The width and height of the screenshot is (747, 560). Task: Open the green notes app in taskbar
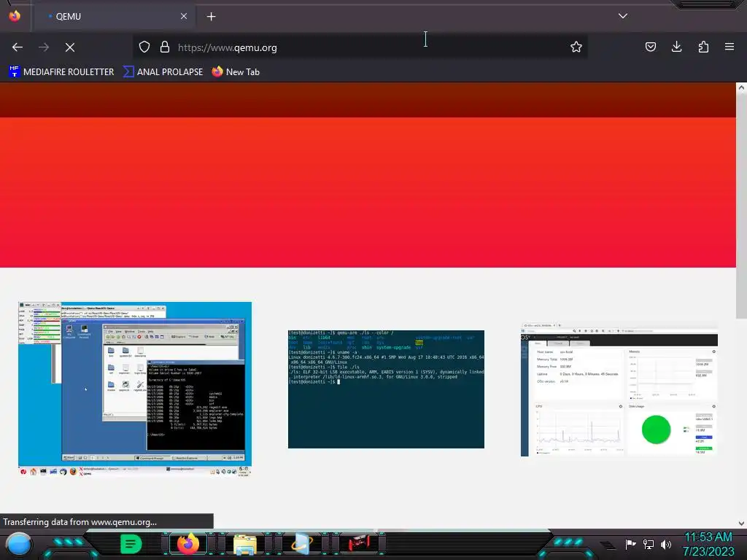tap(131, 544)
